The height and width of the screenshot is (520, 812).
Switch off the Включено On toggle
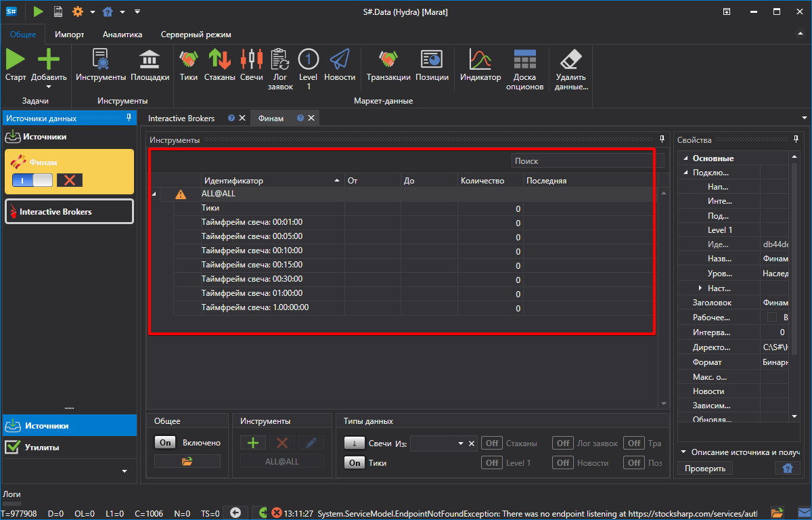165,443
